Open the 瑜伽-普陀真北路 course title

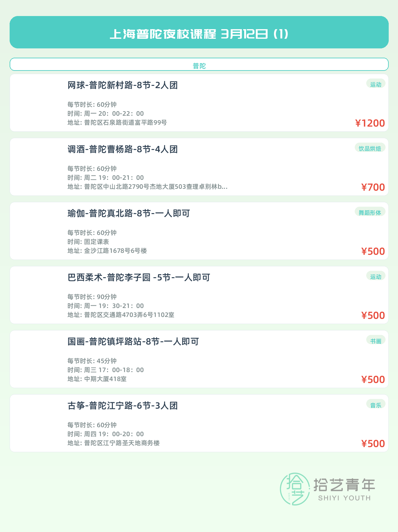tap(129, 213)
